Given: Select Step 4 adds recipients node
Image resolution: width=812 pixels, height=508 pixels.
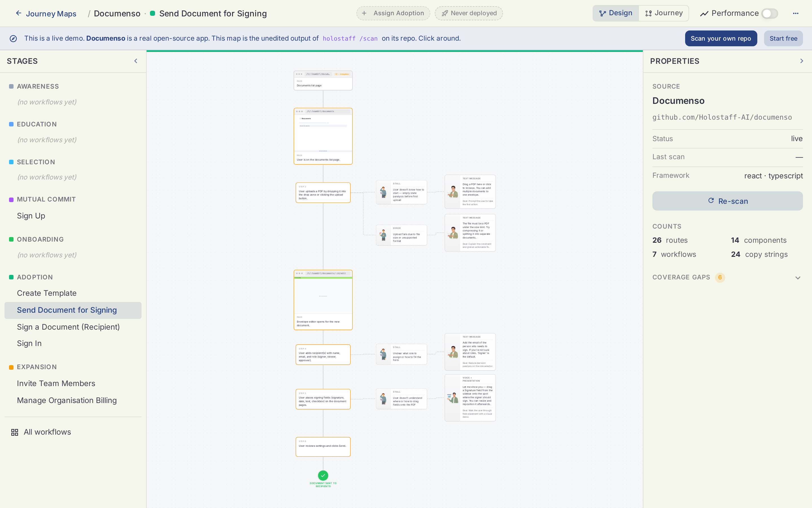Looking at the screenshot, I should tap(323, 354).
